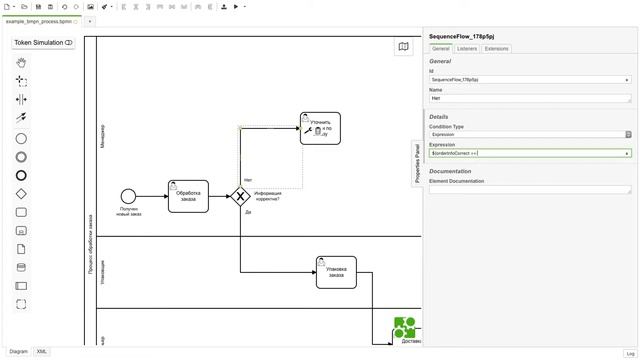Pick the intermediate event shape from palette
Screen dimensions: 640x360
tap(21, 157)
